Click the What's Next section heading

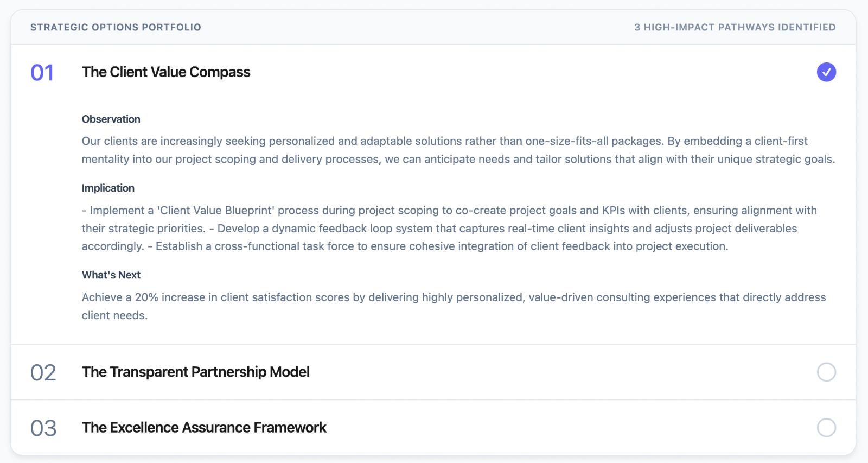coord(111,275)
